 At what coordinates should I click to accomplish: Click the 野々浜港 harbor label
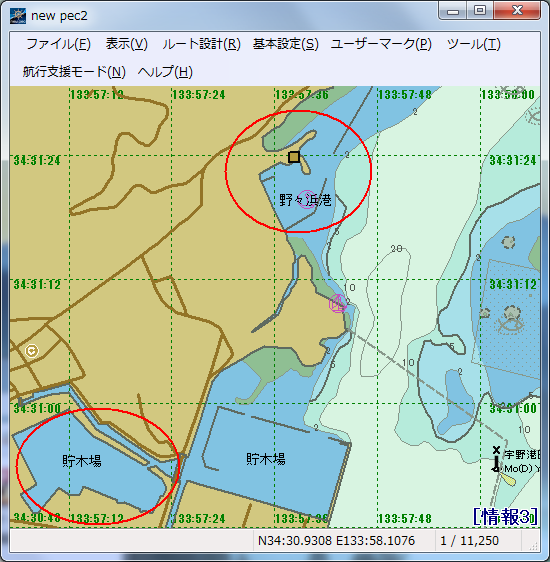(305, 200)
